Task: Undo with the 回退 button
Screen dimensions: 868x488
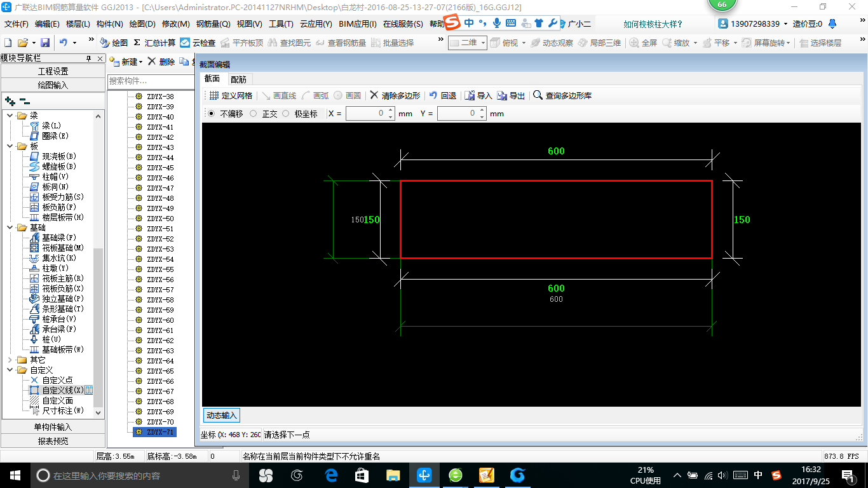Action: click(442, 95)
